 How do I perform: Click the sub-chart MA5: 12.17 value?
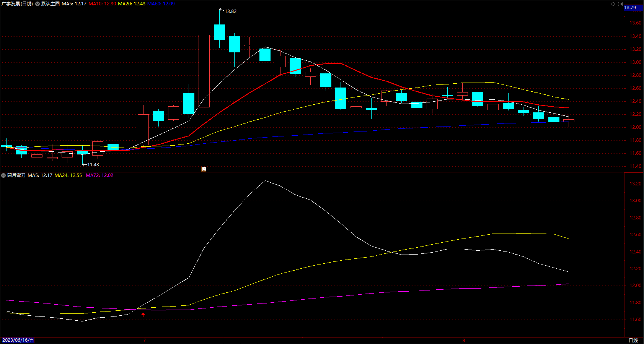coord(40,175)
